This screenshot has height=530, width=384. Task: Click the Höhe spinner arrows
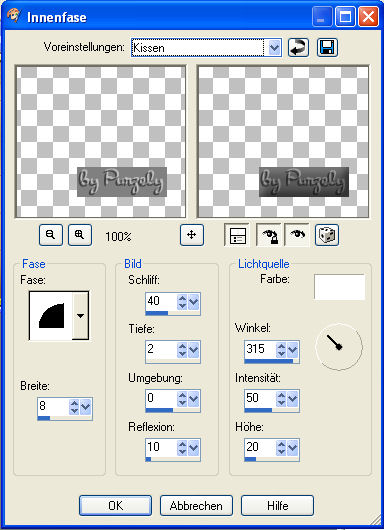(x=281, y=449)
